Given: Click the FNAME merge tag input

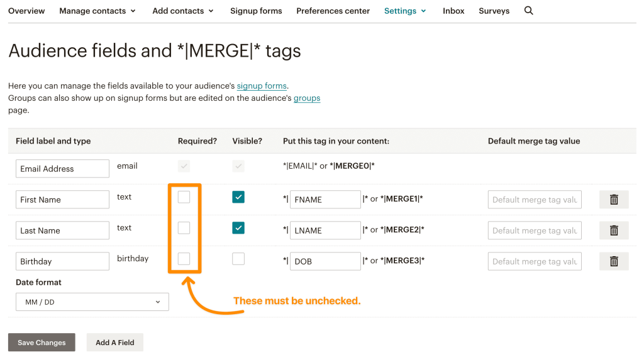Looking at the screenshot, I should tap(325, 200).
